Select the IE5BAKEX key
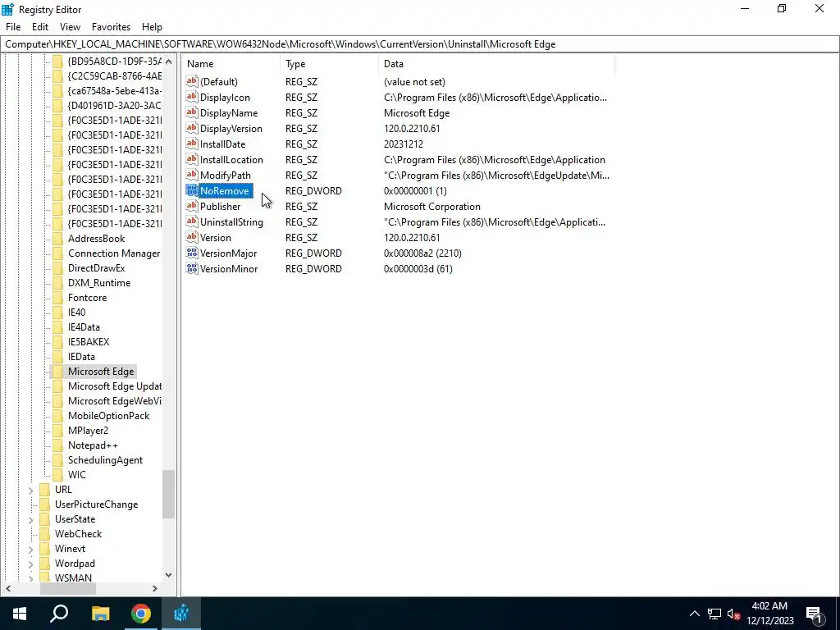The width and height of the screenshot is (840, 630). (x=89, y=342)
